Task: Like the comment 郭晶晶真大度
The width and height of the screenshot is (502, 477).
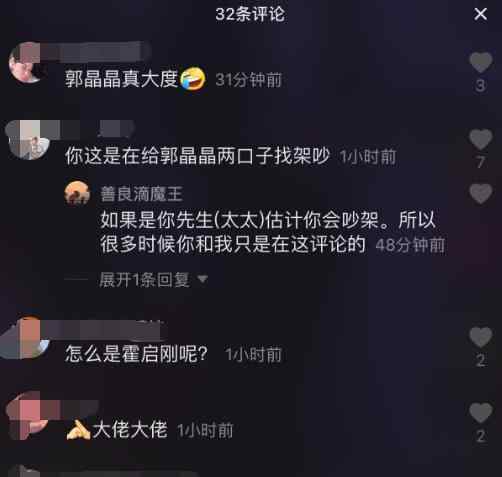Action: click(481, 62)
